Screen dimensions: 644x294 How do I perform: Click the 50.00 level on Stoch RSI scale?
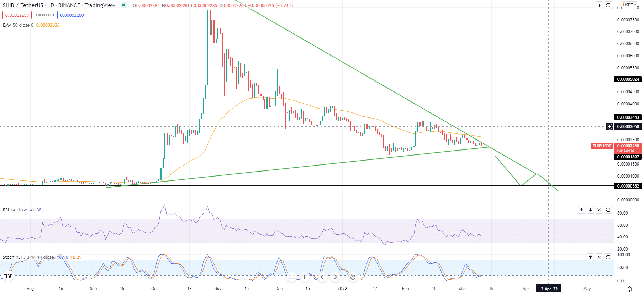[623, 268]
